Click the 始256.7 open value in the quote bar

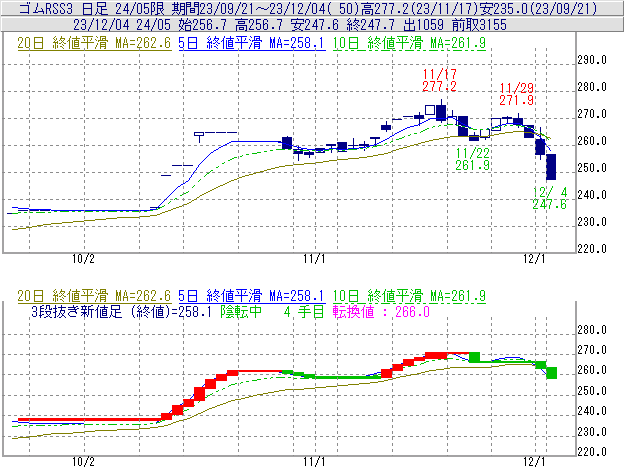point(203,25)
